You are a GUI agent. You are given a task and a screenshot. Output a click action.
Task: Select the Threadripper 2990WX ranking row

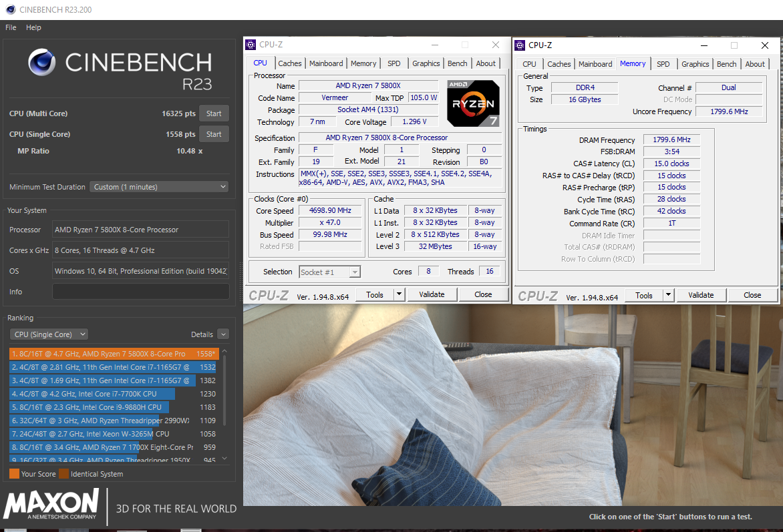(x=114, y=421)
